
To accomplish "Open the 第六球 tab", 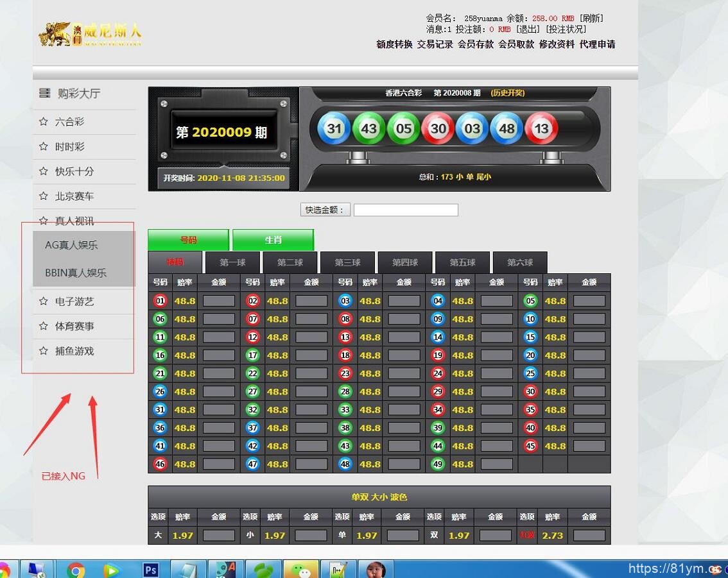I will pos(519,262).
